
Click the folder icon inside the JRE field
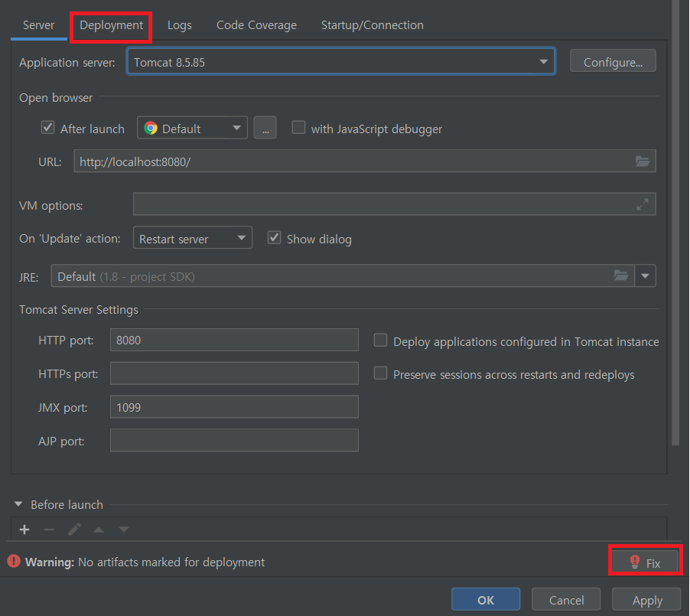pyautogui.click(x=620, y=275)
